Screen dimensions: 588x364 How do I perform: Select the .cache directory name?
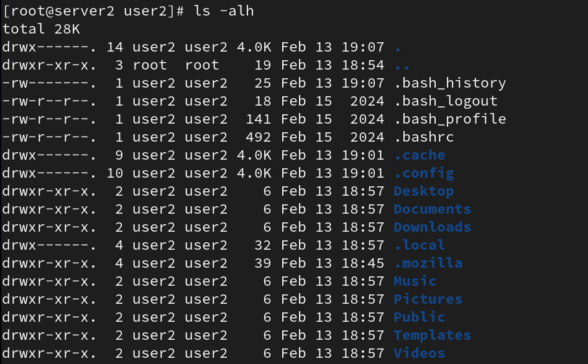pyautogui.click(x=420, y=155)
